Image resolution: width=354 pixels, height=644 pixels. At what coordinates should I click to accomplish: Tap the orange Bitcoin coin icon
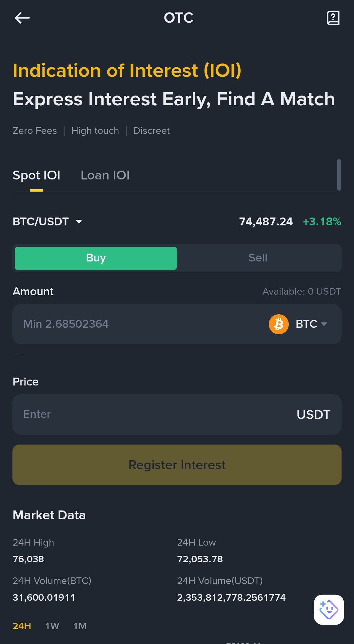click(x=279, y=324)
